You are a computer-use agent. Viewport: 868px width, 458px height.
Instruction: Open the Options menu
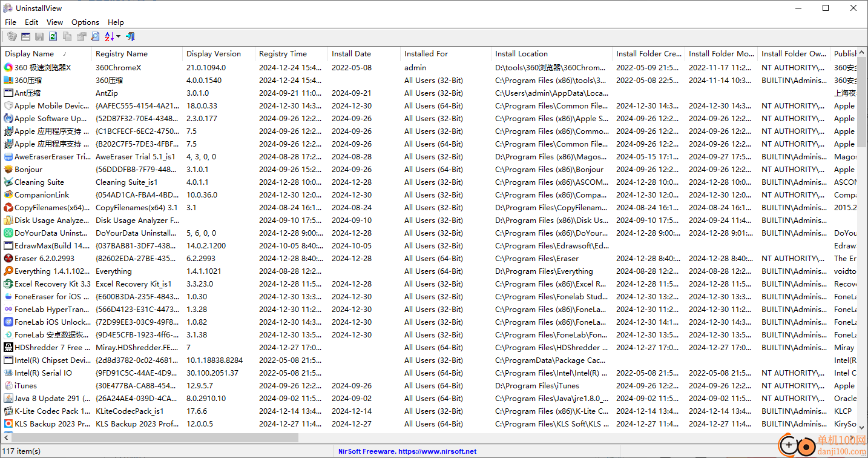tap(85, 22)
